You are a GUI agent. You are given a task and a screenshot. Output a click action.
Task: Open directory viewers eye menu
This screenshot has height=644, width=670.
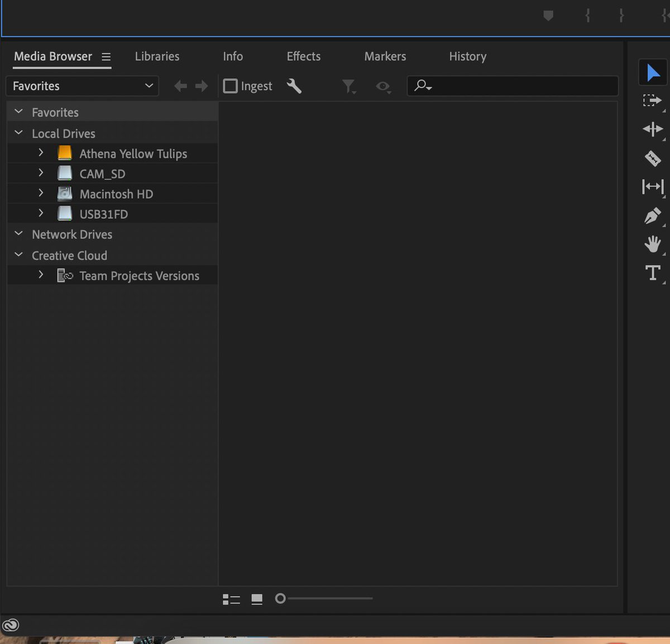pos(383,86)
